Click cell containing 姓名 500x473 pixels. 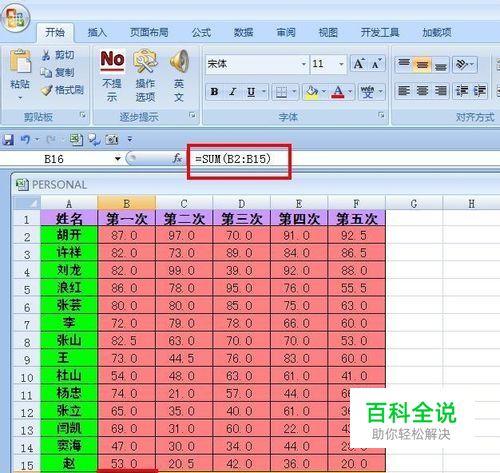coord(69,219)
